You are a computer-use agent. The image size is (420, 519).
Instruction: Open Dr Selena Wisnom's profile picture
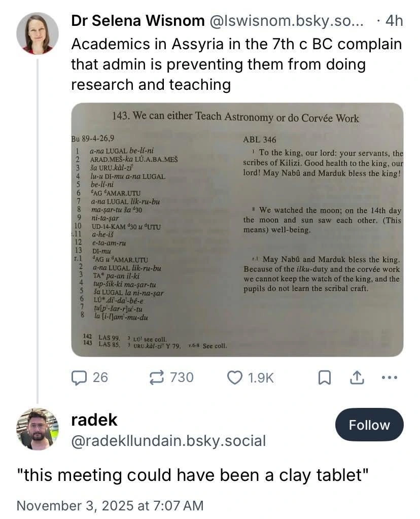tap(38, 33)
